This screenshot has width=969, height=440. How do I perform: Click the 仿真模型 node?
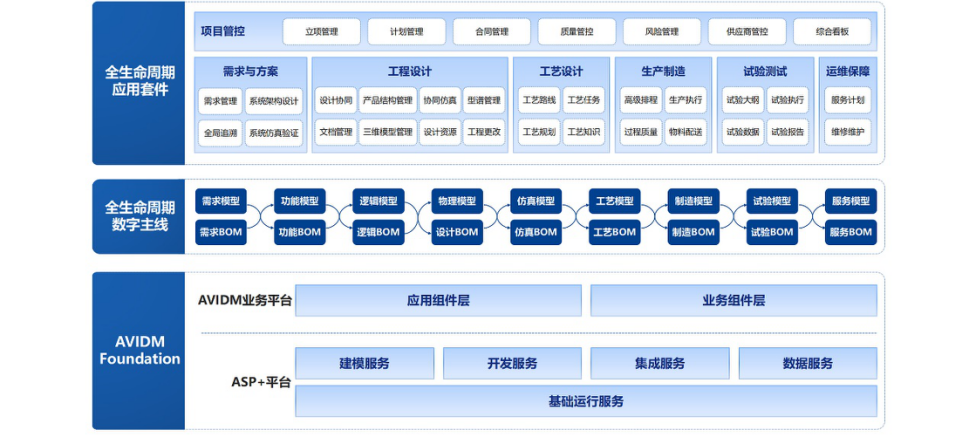coord(535,201)
